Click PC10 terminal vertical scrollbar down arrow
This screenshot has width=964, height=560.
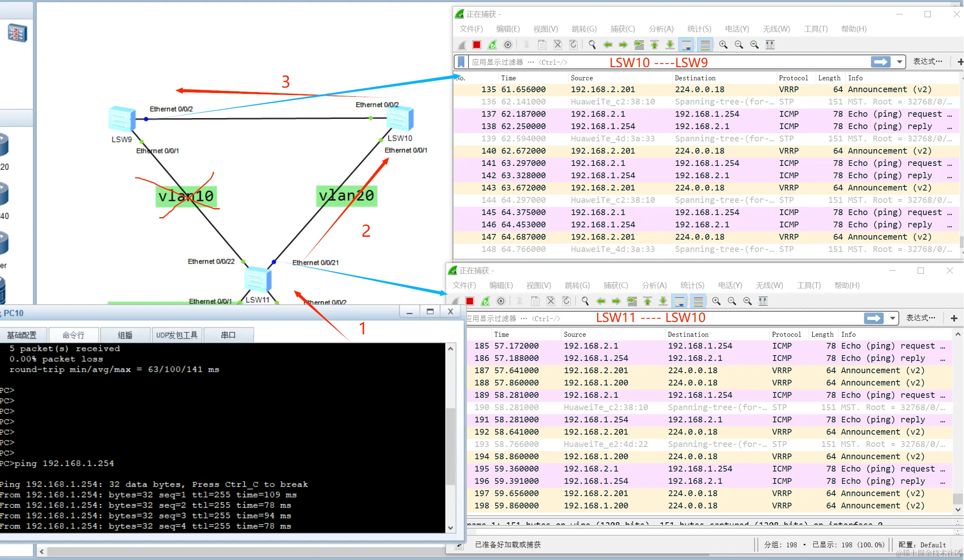coord(450,528)
